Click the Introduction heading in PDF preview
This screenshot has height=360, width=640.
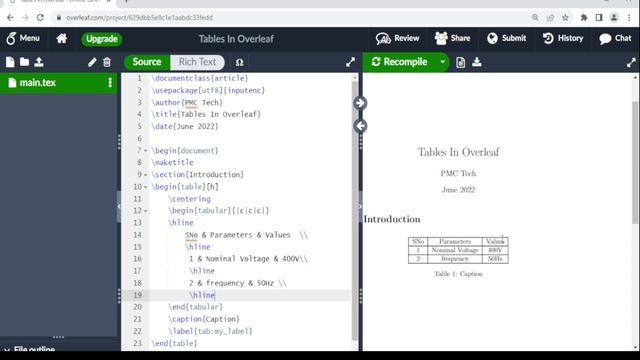tap(392, 219)
